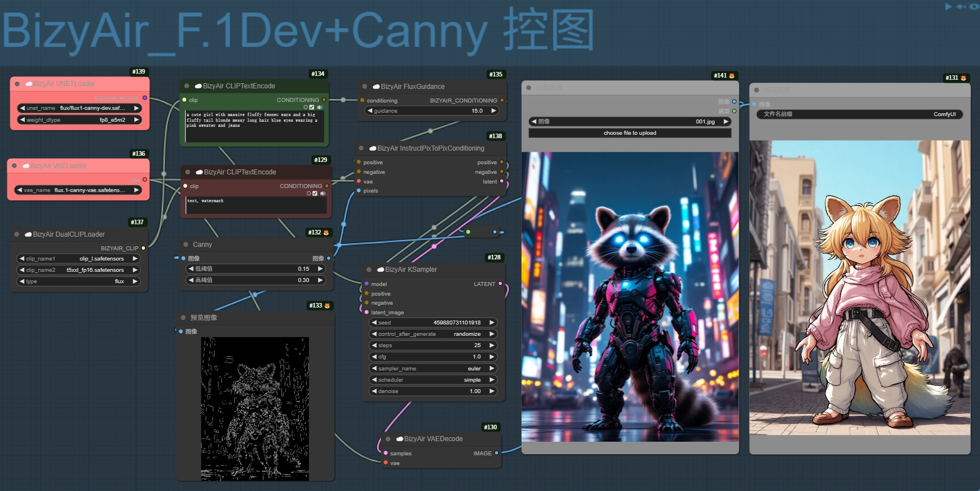The image size is (980, 491).
Task: Click the Canny edge preview thumbnail
Action: (255, 409)
